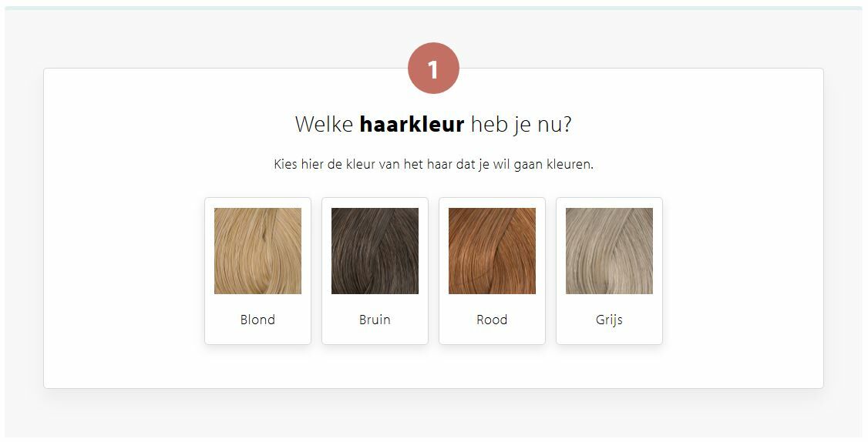This screenshot has width=868, height=442.
Task: Pick the copper Rood hair swatch
Action: (492, 250)
